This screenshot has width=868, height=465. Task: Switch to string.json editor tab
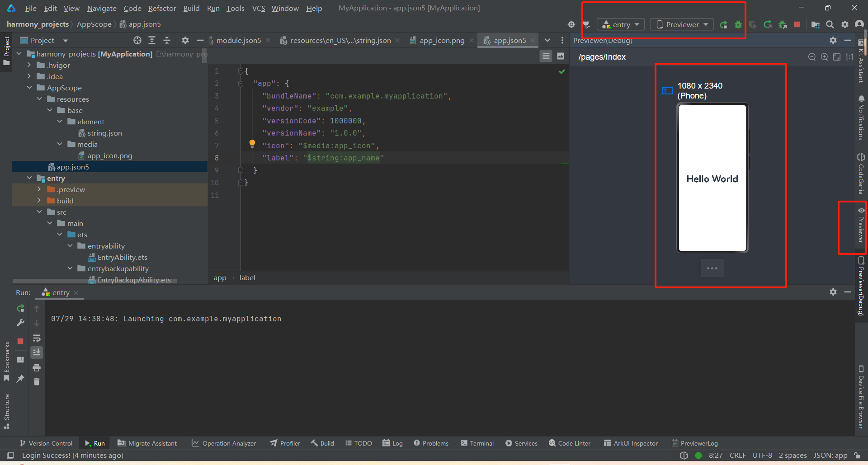(x=340, y=40)
